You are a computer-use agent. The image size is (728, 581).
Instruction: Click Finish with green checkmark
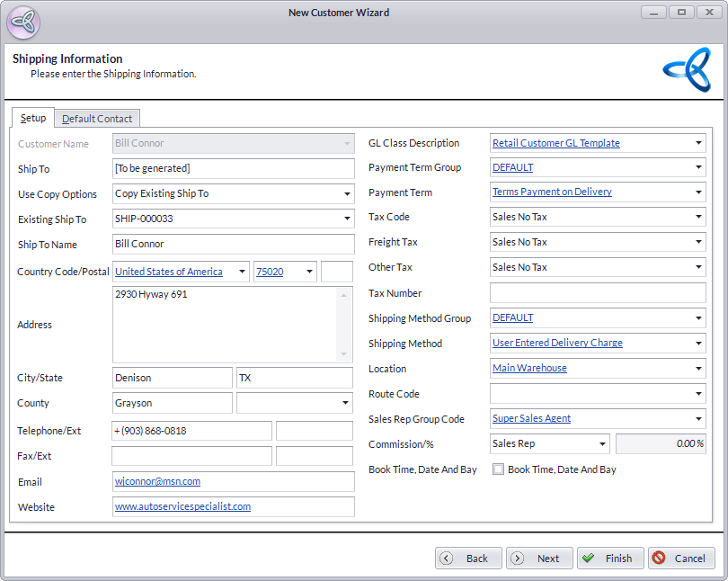tap(609, 559)
